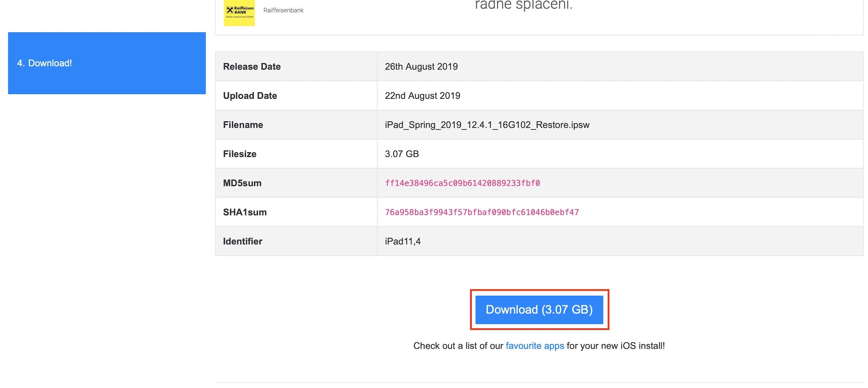868x388 pixels.
Task: Click the MD5sum hash value
Action: tap(462, 183)
